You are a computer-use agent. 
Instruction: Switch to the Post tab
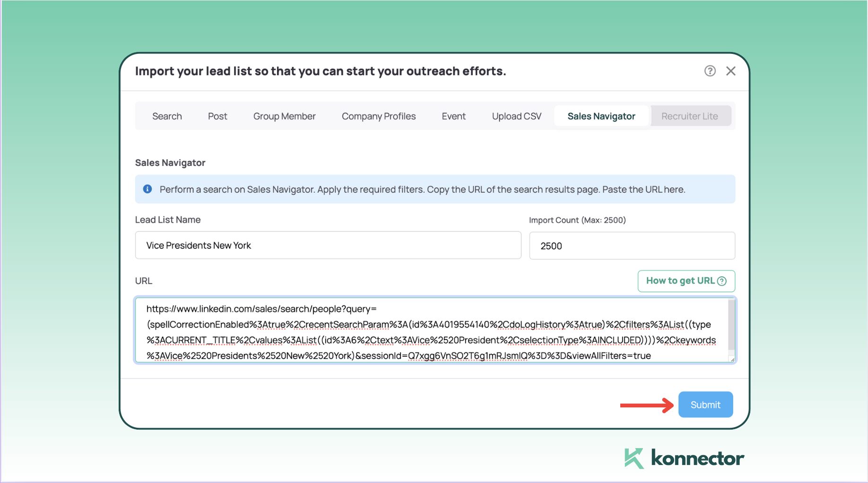tap(217, 116)
